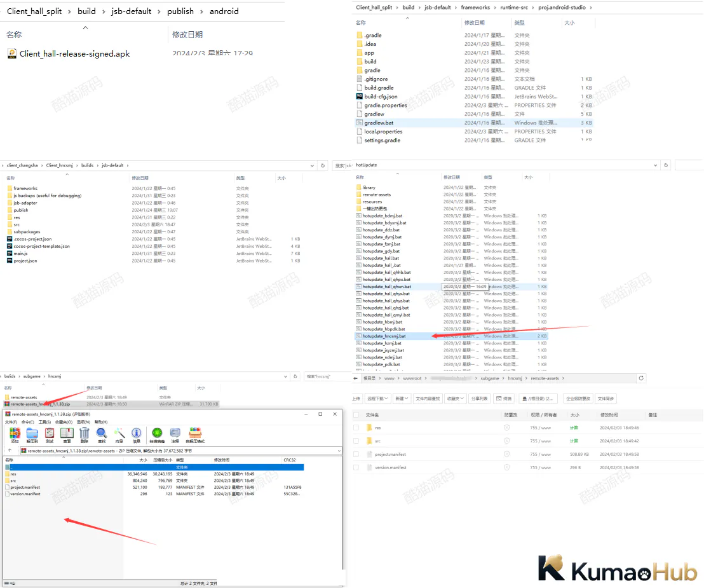Click the WinRAR Info (信息) icon

[137, 435]
